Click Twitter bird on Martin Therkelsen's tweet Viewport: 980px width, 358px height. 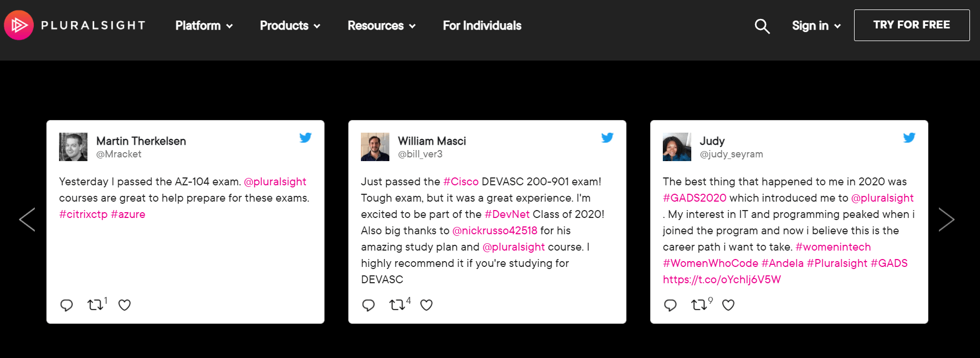[306, 138]
